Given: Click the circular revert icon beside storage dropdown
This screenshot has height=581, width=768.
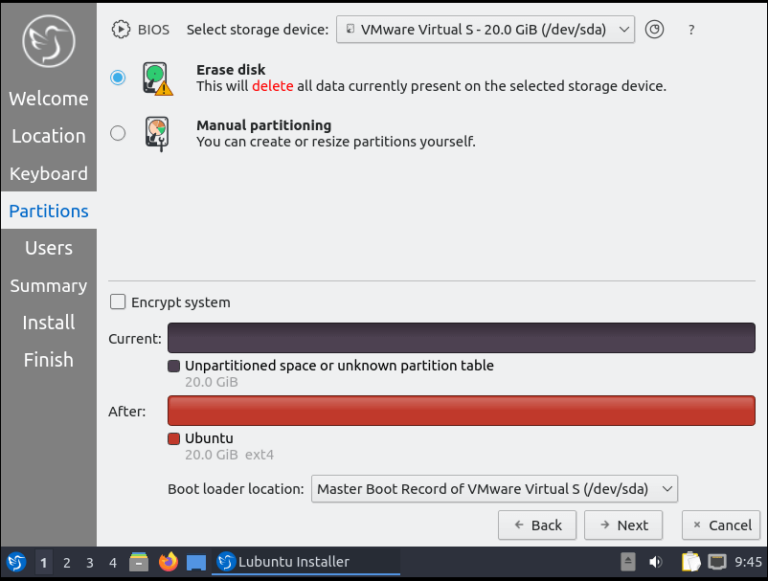Looking at the screenshot, I should 654,29.
